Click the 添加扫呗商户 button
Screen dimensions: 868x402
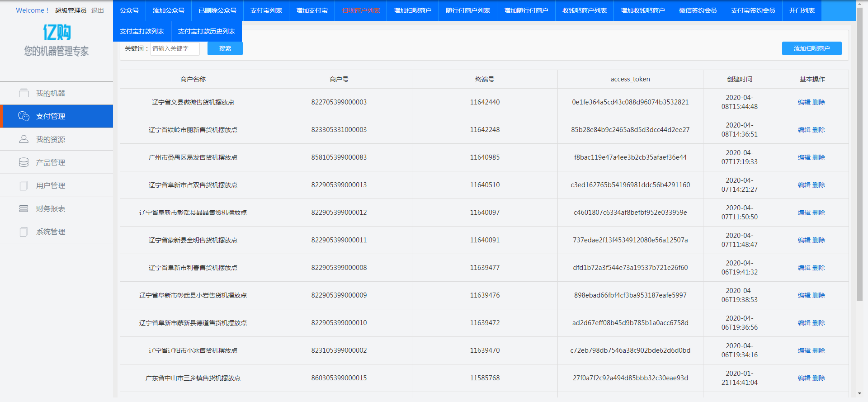pyautogui.click(x=811, y=48)
